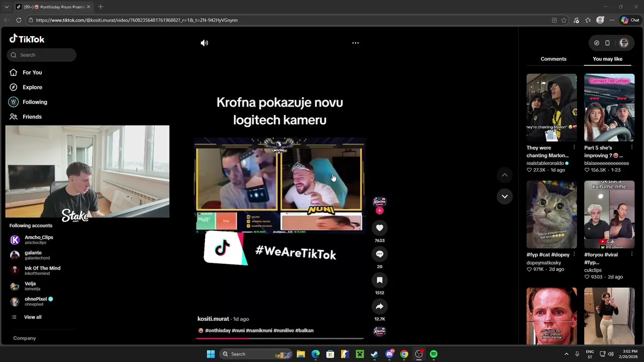Open the Edge profile icon
Screen dimensions: 644x362
click(600, 20)
